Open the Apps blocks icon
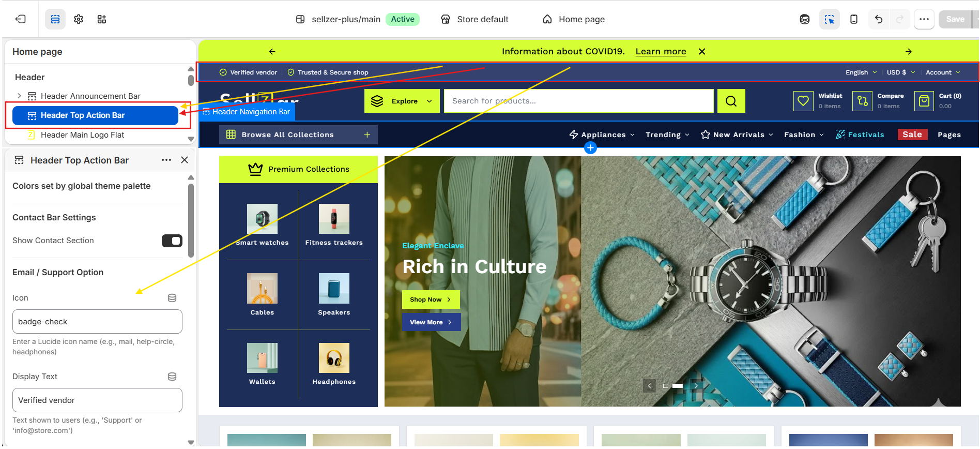Viewport: 980px width, 449px height. 102,19
